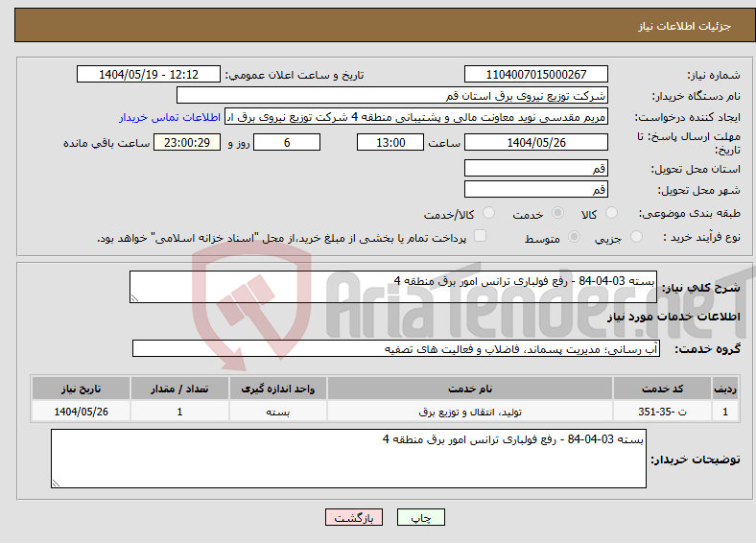Click the طبقه بندی موضوعی label
This screenshot has width=756, height=543.
pyautogui.click(x=690, y=213)
